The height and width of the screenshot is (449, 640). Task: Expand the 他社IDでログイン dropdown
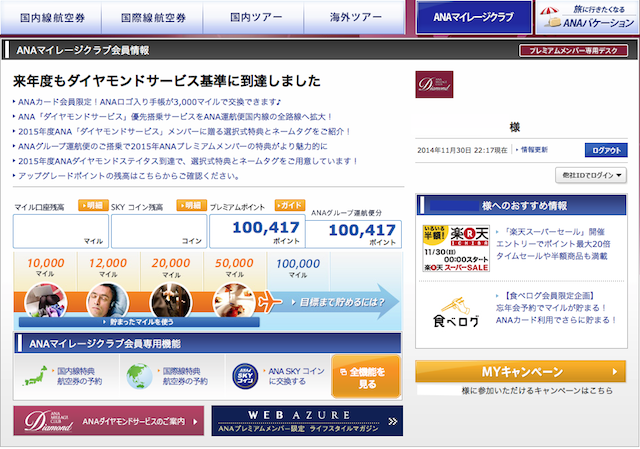(591, 175)
